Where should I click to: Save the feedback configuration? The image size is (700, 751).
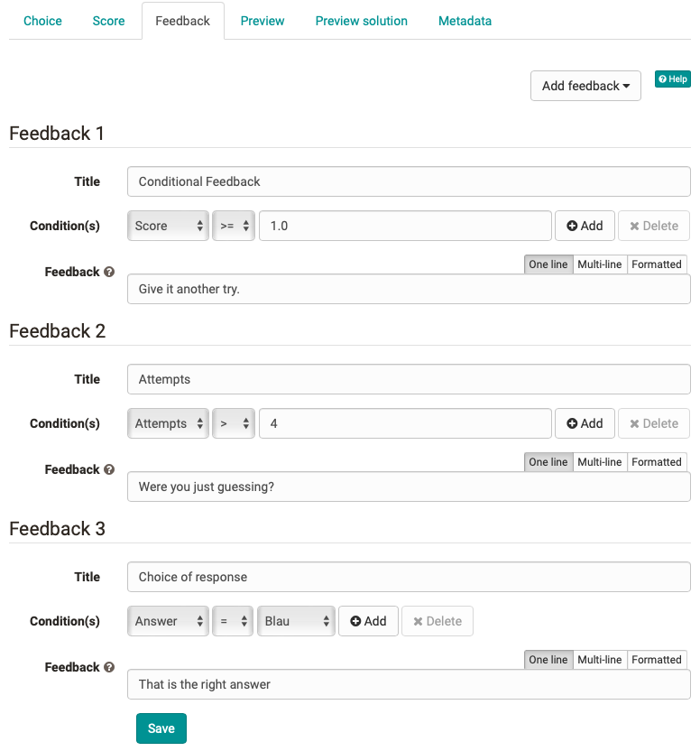(161, 728)
